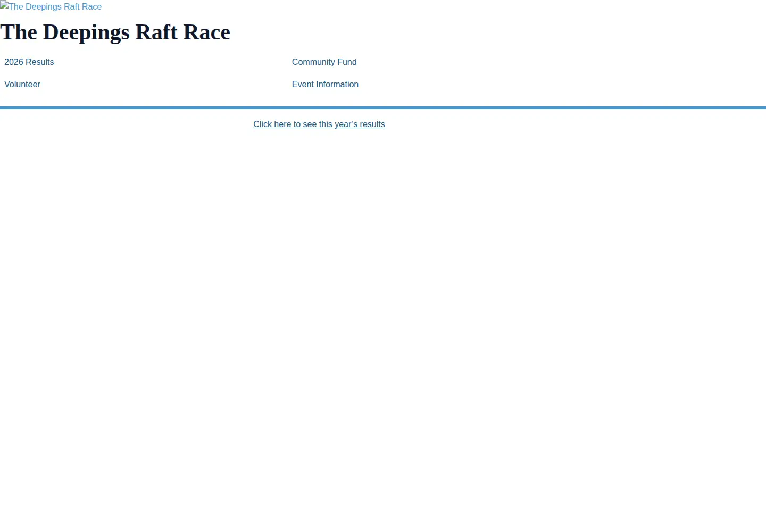Follow 'Click here to see this year's results' link
Image resolution: width=766 pixels, height=532 pixels.
[x=319, y=124]
